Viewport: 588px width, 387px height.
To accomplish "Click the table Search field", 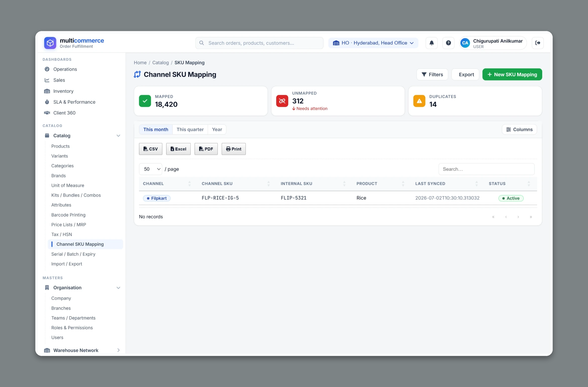I will tap(486, 169).
